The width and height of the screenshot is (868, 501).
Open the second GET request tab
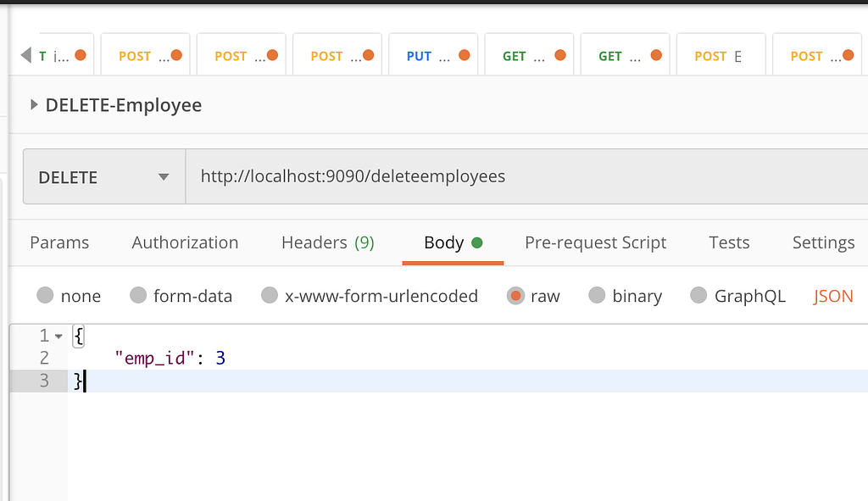tap(625, 55)
